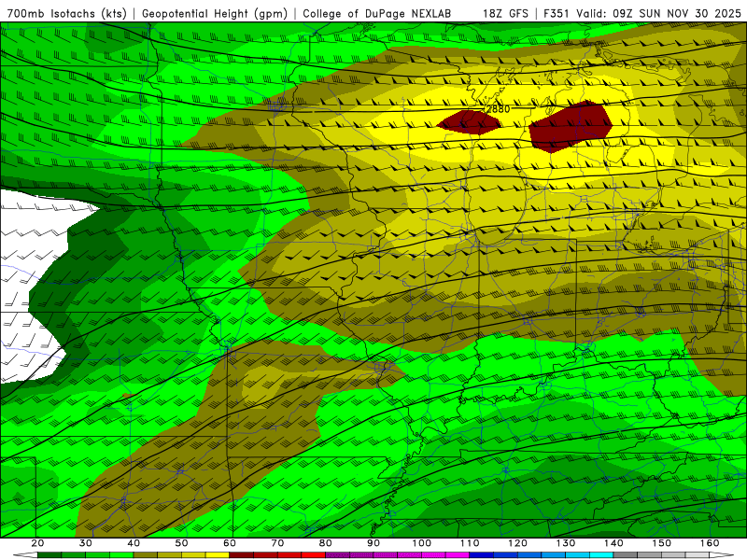Screen dimensions: 747x560
Task: Click the 'College of DuPage NEXLAB' text
Action: pyautogui.click(x=376, y=13)
